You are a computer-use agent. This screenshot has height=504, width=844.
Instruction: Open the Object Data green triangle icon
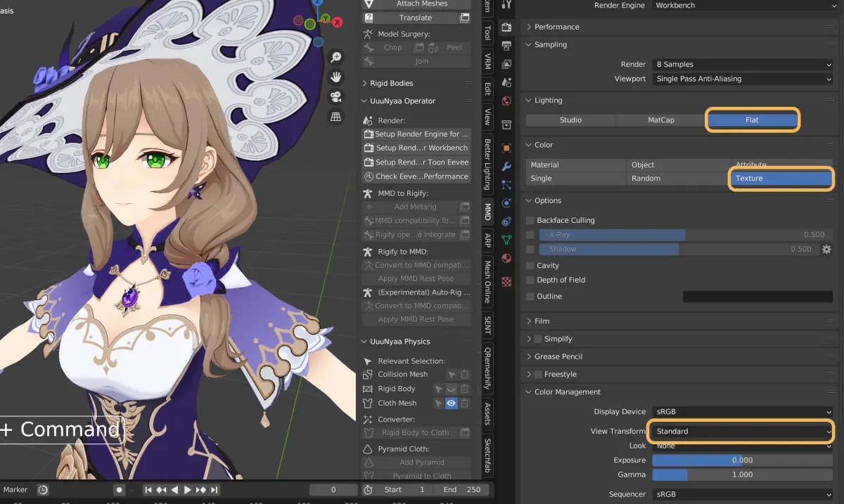[x=506, y=240]
